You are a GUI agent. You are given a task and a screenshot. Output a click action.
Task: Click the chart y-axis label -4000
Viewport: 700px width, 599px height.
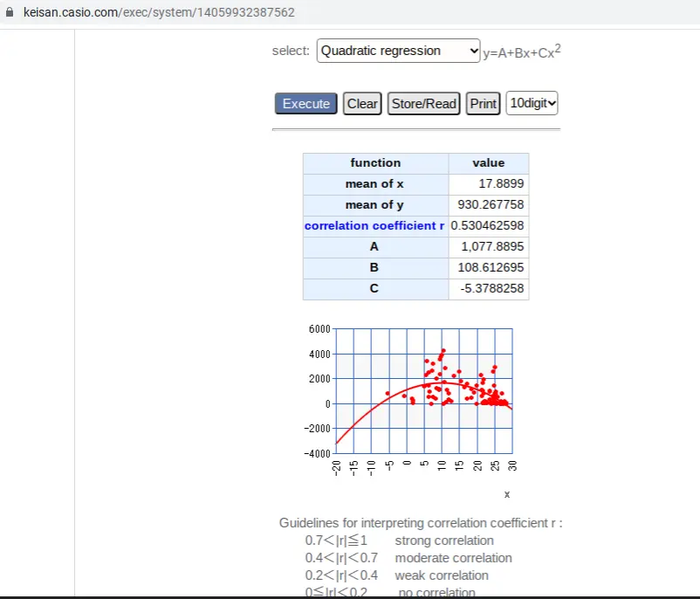pyautogui.click(x=317, y=454)
